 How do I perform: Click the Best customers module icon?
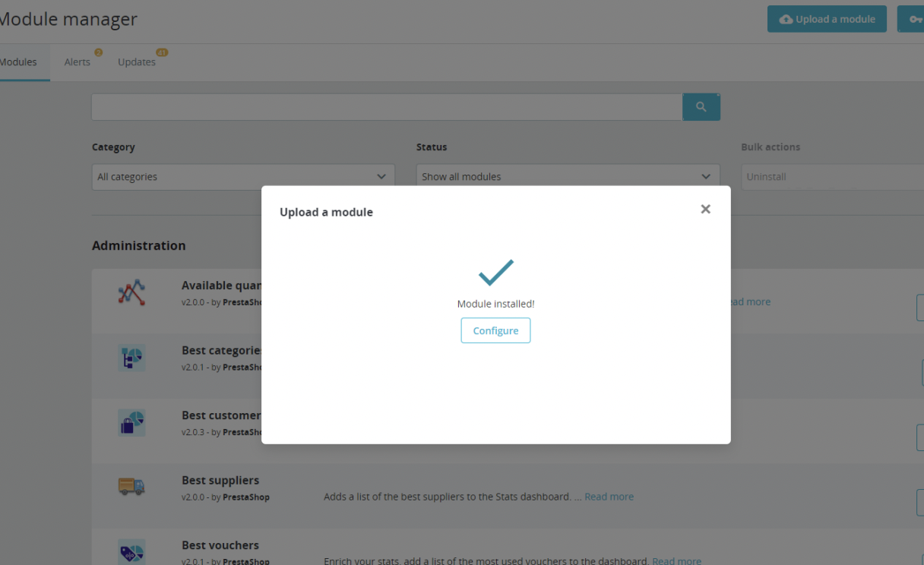[131, 422]
